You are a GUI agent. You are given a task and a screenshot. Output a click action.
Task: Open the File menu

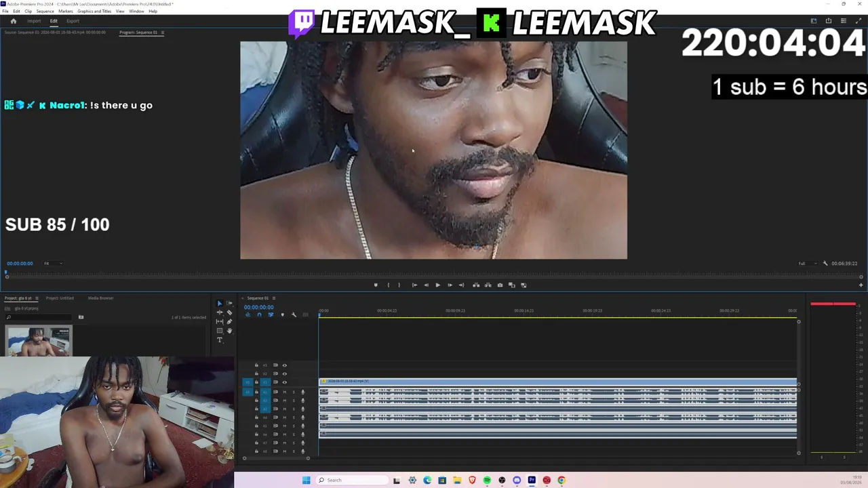click(x=5, y=12)
